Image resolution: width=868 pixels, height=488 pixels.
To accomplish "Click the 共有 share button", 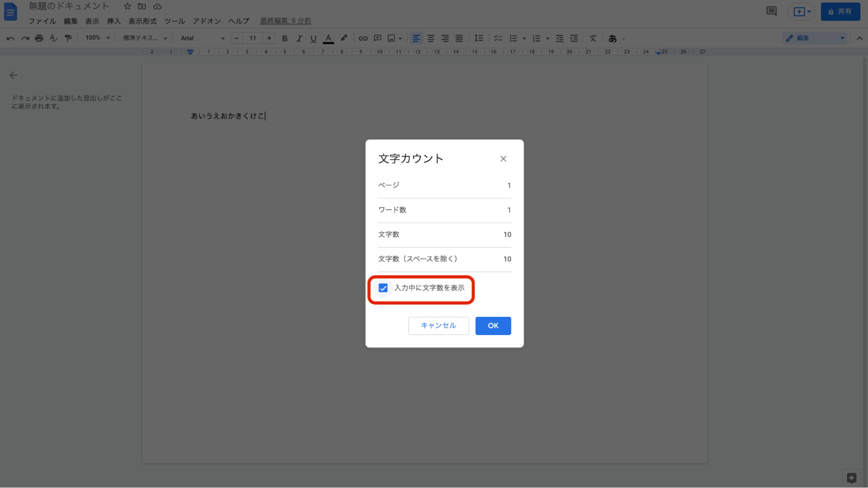I will (x=840, y=11).
